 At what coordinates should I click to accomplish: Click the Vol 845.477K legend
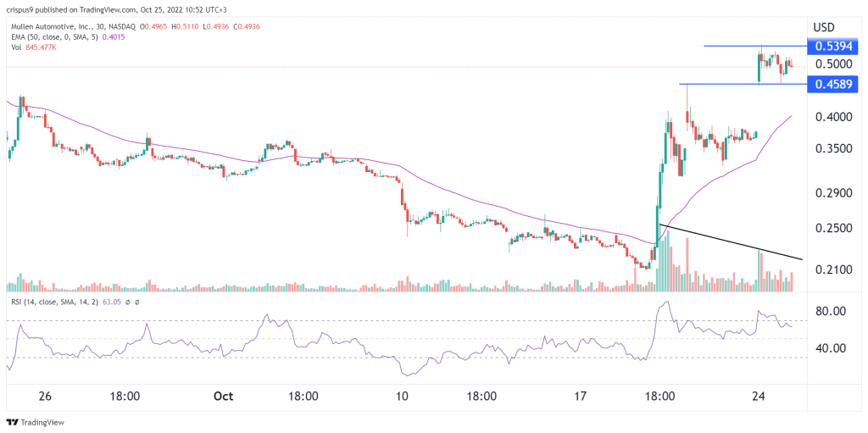point(32,47)
